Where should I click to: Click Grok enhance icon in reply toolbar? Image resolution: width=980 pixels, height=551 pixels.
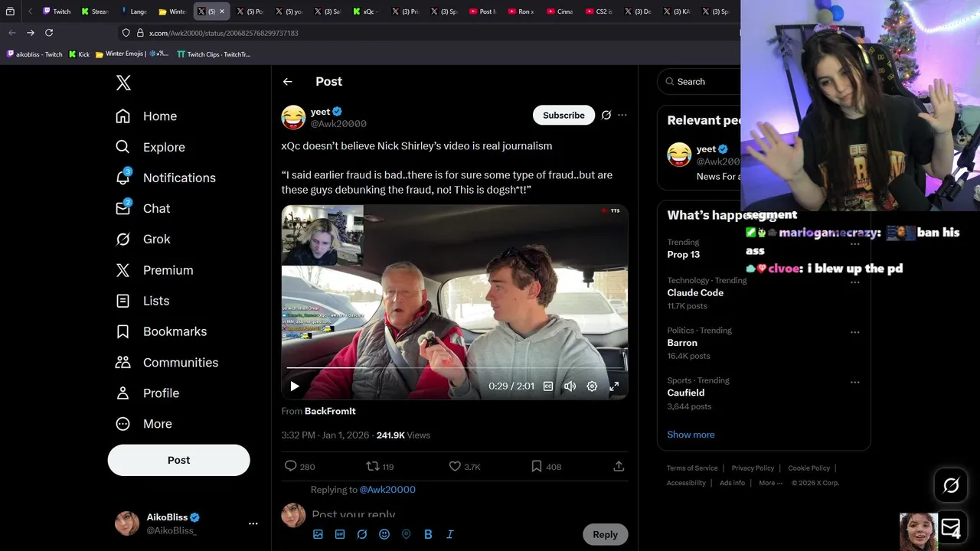(362, 534)
